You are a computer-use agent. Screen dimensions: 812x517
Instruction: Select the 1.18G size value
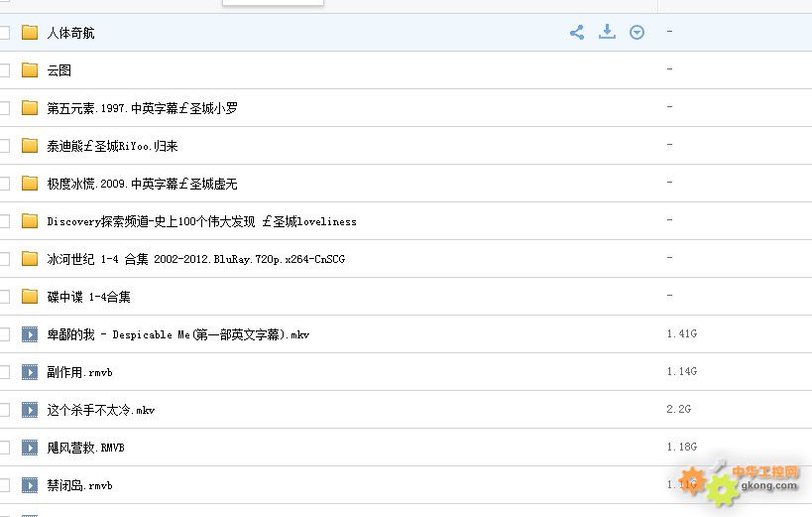click(x=681, y=447)
